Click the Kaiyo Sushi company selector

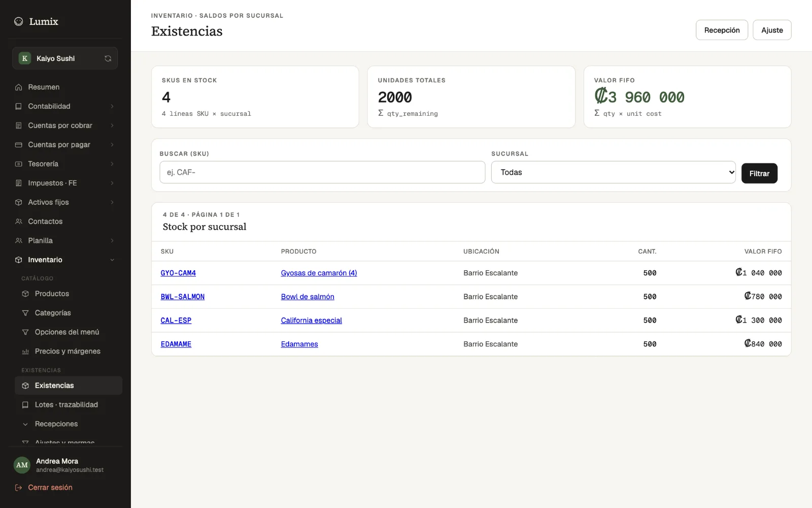65,58
